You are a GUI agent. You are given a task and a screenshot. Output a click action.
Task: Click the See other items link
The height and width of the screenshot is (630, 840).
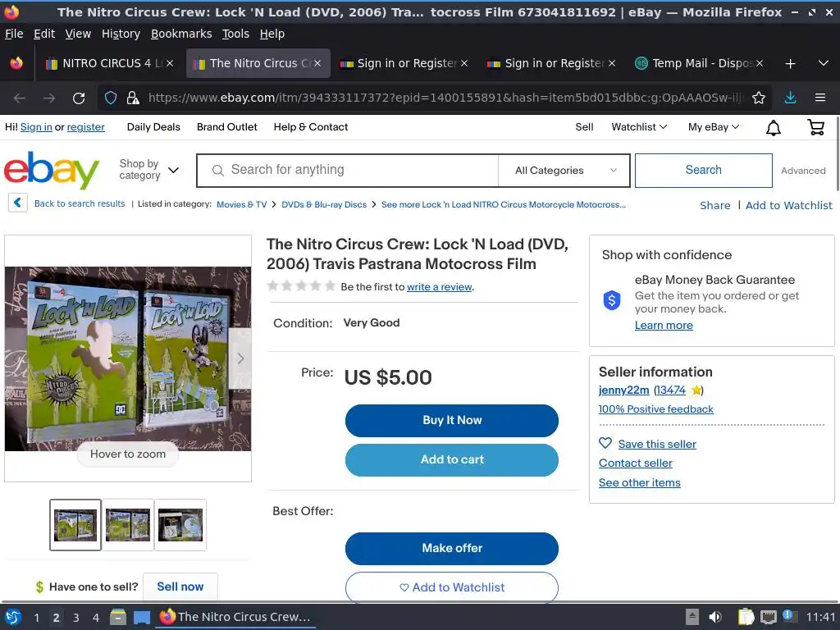click(x=640, y=482)
